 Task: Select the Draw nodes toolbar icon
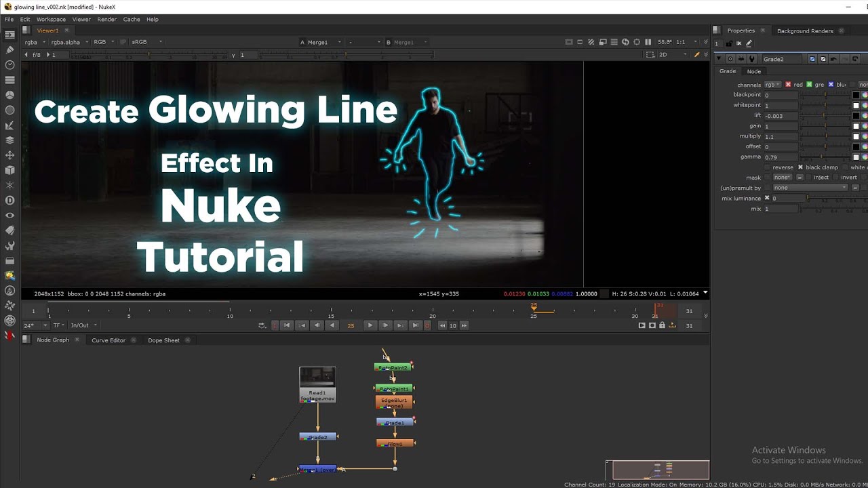tap(9, 50)
